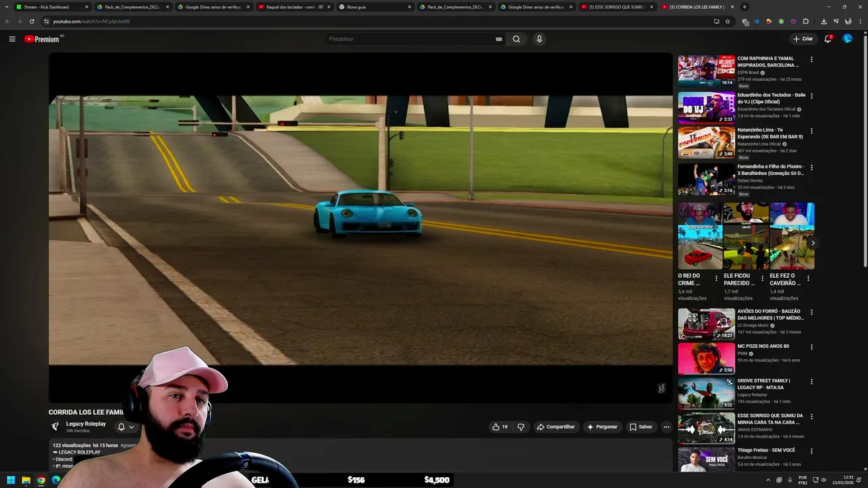Open the on-screen keyboard icon in search
The image size is (868, 488).
click(x=499, y=39)
